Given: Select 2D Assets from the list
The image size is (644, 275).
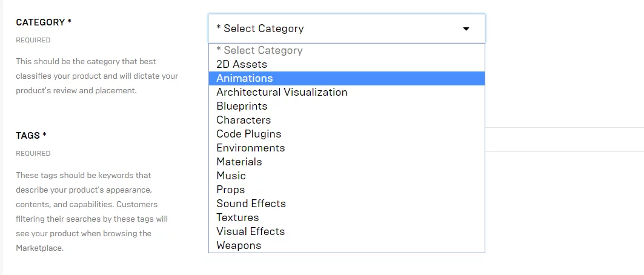Looking at the screenshot, I should [x=242, y=64].
